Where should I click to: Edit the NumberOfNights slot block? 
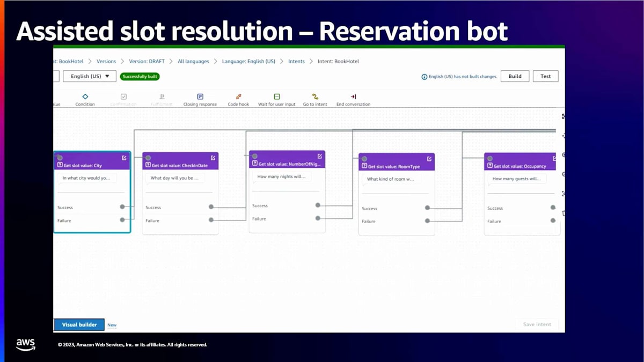pos(319,156)
